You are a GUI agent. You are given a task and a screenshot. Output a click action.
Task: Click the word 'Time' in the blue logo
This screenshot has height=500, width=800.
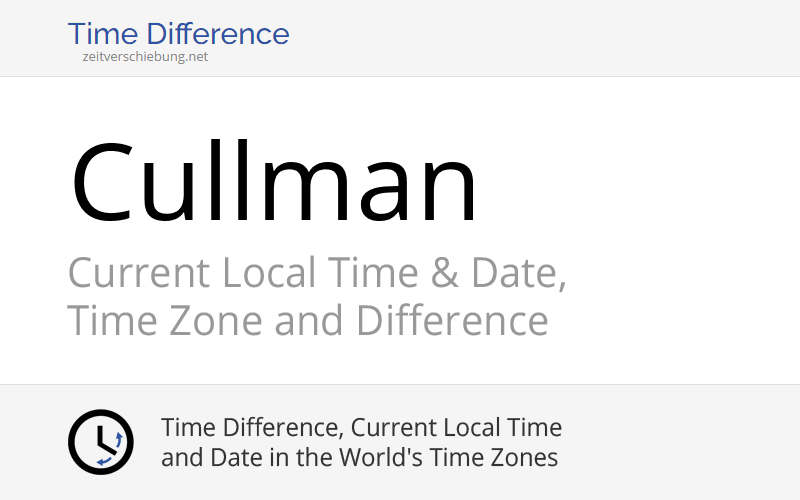tap(100, 34)
